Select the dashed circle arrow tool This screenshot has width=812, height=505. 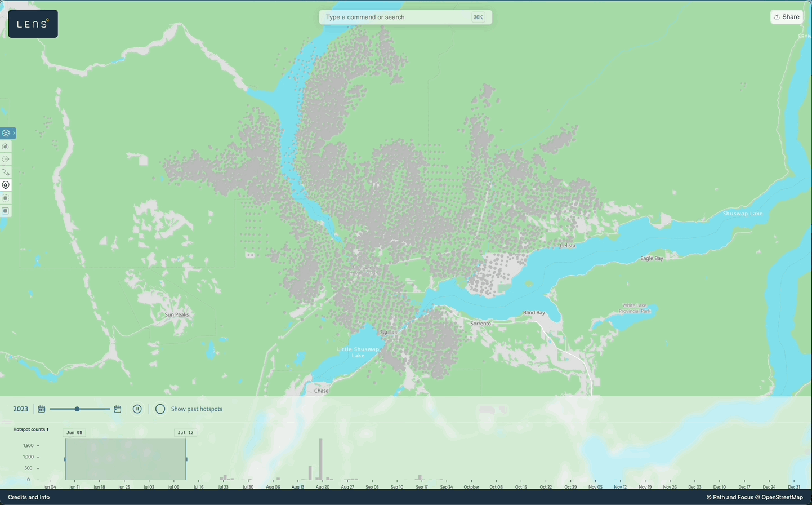click(x=6, y=160)
